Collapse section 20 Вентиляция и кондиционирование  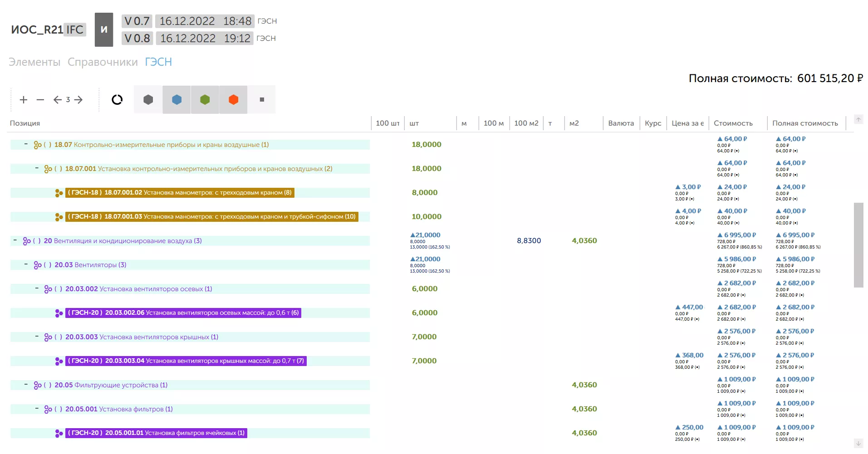(15, 240)
